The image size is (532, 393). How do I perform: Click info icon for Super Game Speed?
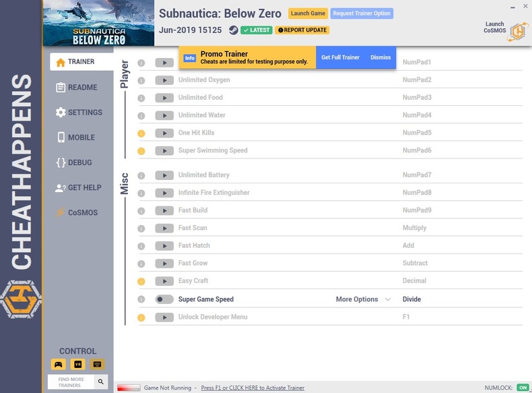141,299
